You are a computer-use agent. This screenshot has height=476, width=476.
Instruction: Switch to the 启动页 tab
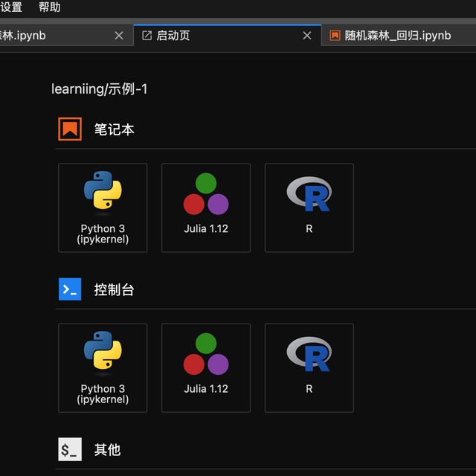pos(228,36)
